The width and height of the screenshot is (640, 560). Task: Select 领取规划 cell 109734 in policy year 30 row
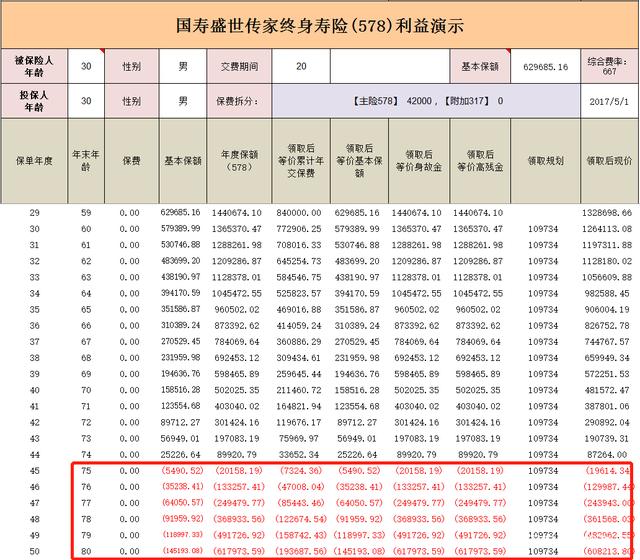point(543,229)
